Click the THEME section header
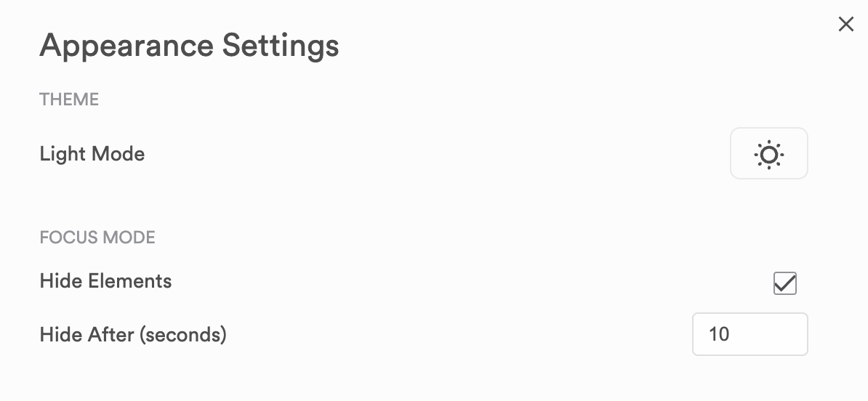The width and height of the screenshot is (868, 401). click(x=69, y=100)
